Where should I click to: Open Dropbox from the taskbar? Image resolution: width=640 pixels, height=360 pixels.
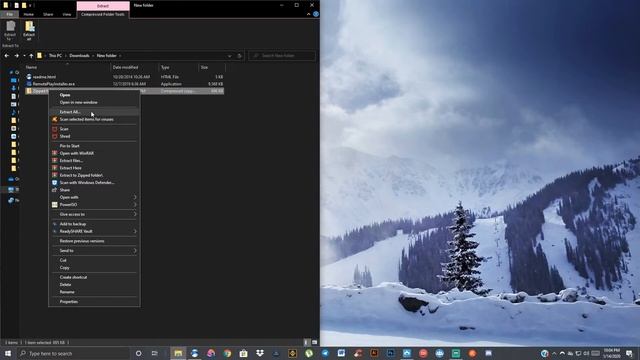pyautogui.click(x=260, y=353)
